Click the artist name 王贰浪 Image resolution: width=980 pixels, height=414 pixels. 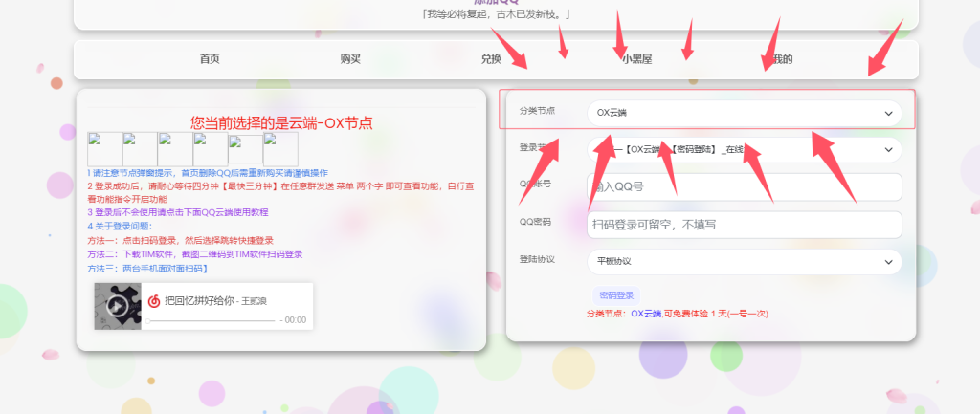tap(255, 301)
